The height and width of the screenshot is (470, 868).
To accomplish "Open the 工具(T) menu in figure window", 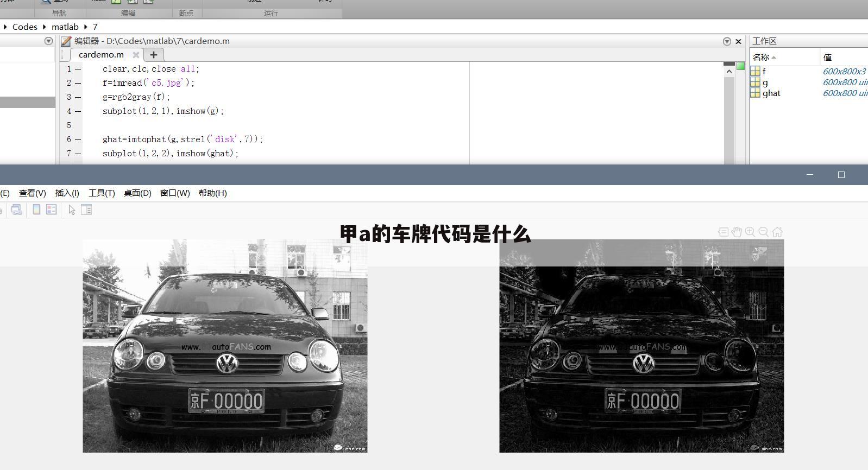I will click(x=102, y=193).
